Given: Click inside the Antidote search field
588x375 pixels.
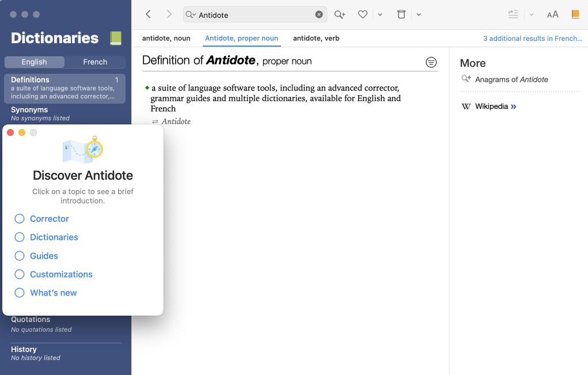Looking at the screenshot, I should tap(253, 15).
